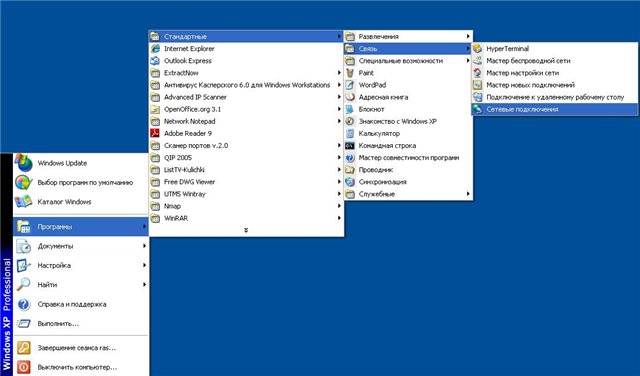640x376 pixels.
Task: Open the OpenOffice.org 3.1 folder
Action: click(246, 109)
